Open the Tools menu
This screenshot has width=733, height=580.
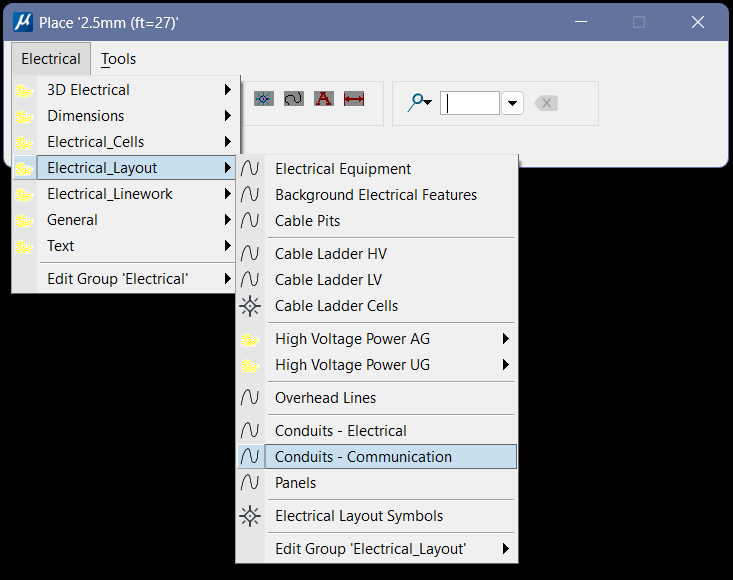(x=118, y=59)
